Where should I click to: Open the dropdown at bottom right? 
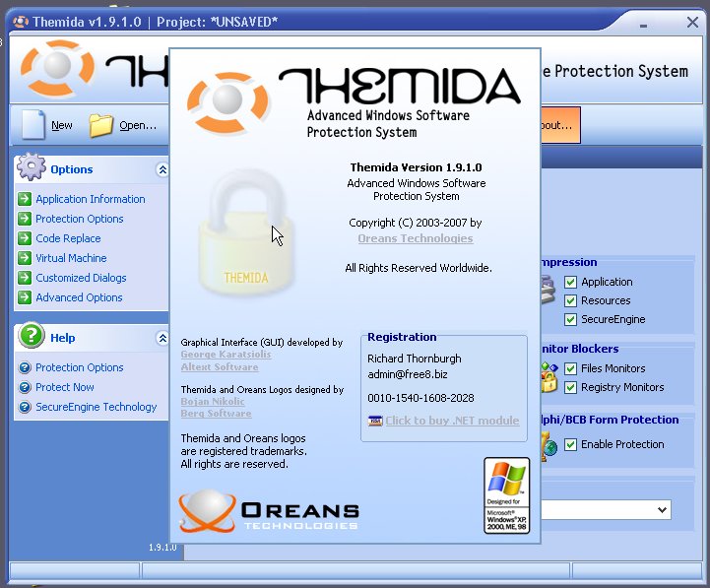point(662,509)
